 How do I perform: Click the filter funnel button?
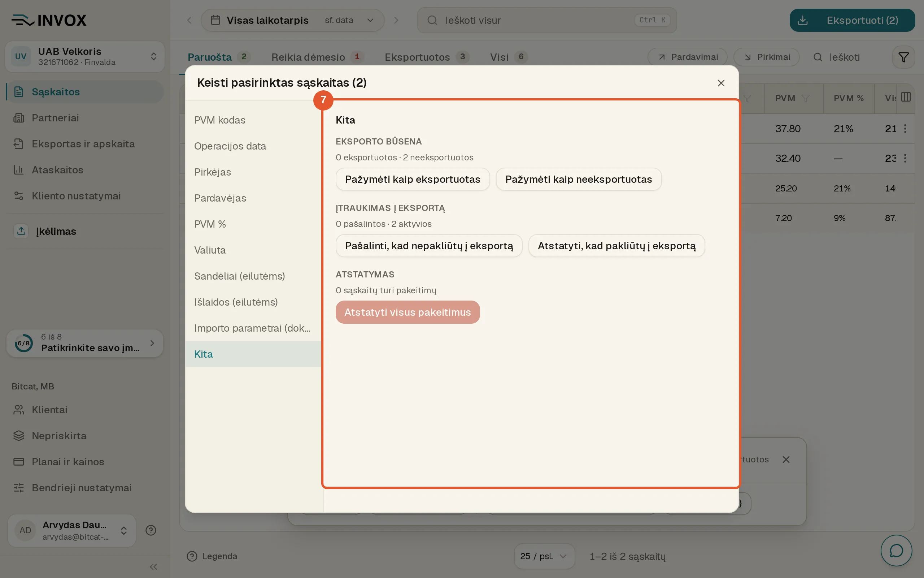[x=903, y=57]
